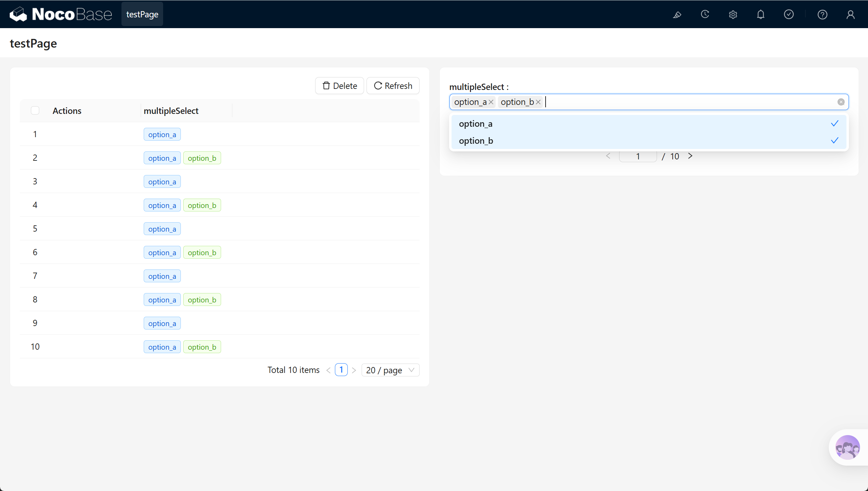Open the user profile icon
The image size is (868, 491).
coord(851,15)
